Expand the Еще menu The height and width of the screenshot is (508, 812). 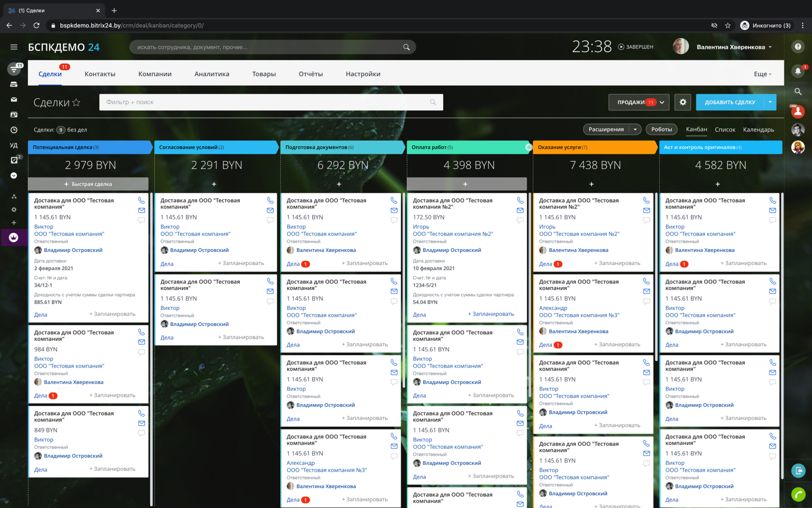pos(763,74)
